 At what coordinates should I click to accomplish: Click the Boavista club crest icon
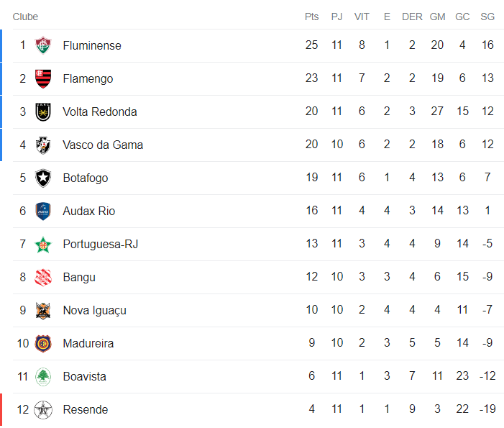[43, 376]
